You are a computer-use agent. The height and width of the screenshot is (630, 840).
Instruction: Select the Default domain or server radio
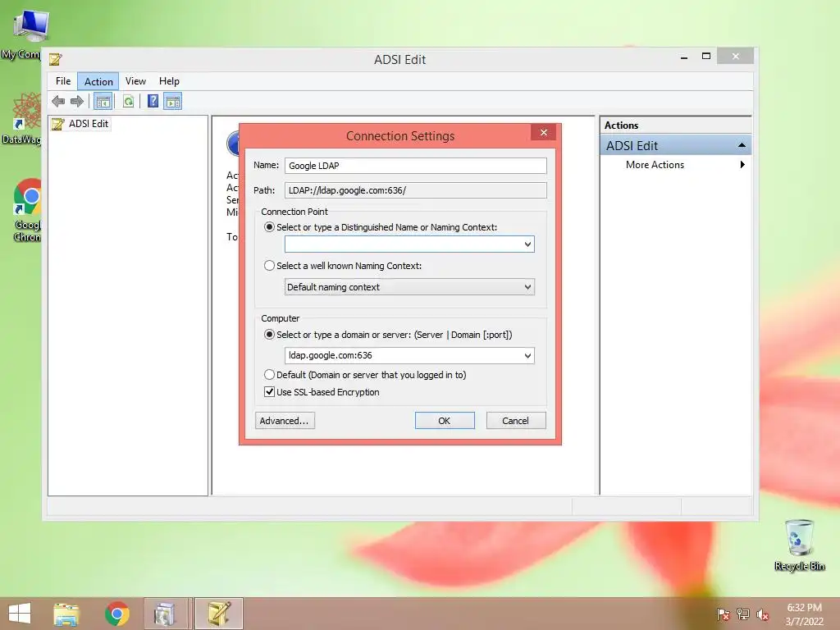pyautogui.click(x=269, y=375)
